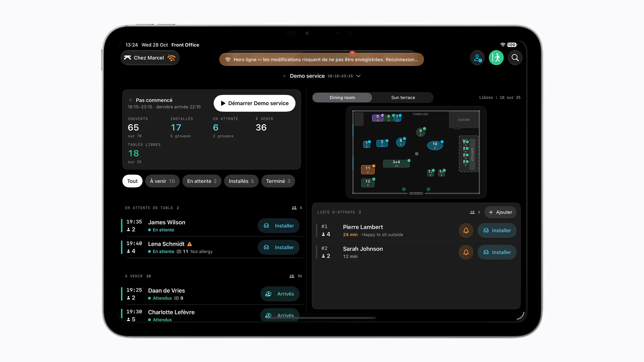The width and height of the screenshot is (644, 362).
Task: Switch to Dining room floor plan
Action: click(342, 98)
